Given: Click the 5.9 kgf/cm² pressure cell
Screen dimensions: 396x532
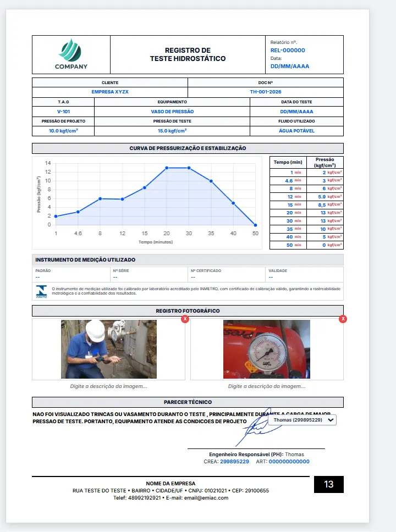Looking at the screenshot, I should 325,197.
